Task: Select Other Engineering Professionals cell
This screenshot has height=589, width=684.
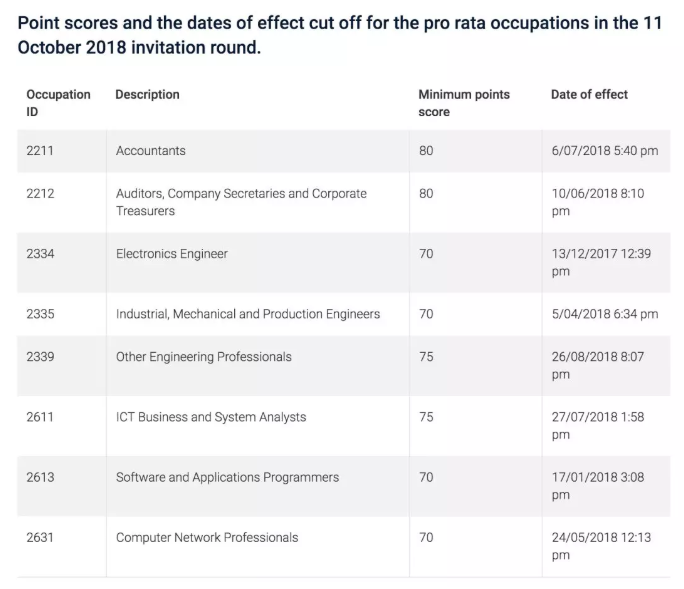Action: [204, 357]
